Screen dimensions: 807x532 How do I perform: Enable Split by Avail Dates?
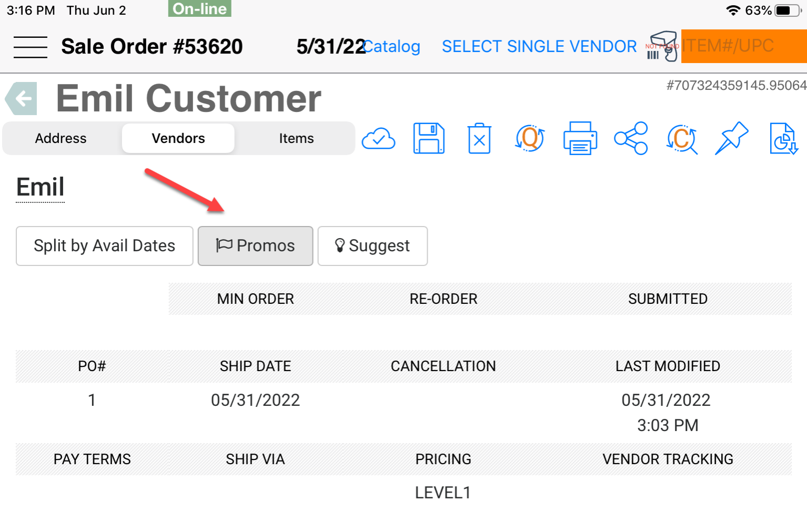(x=104, y=245)
